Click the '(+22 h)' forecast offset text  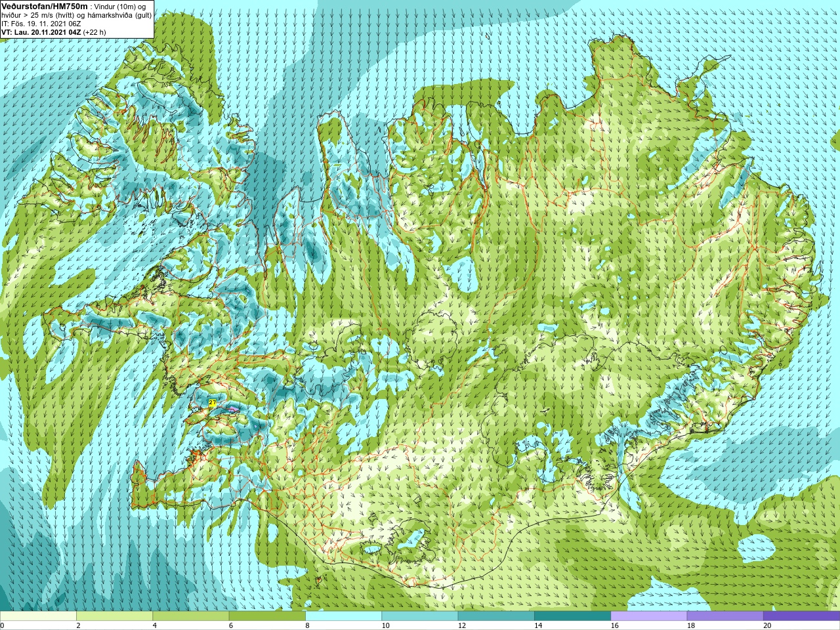[94, 31]
